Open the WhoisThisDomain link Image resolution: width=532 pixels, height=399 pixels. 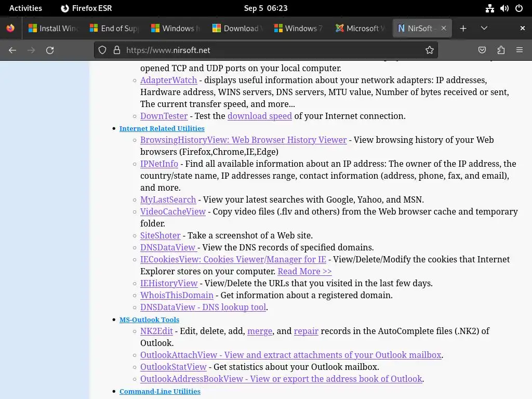(x=177, y=295)
